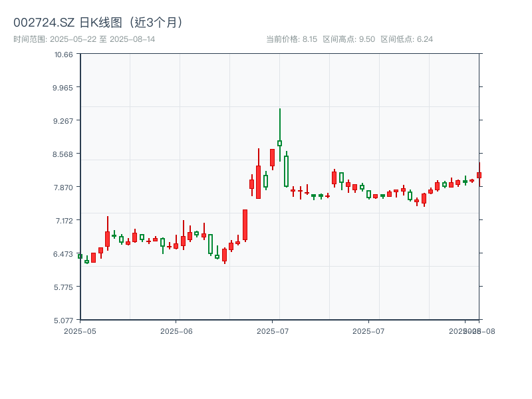
Task: Click the interval high 9.50 label
Action: point(348,39)
